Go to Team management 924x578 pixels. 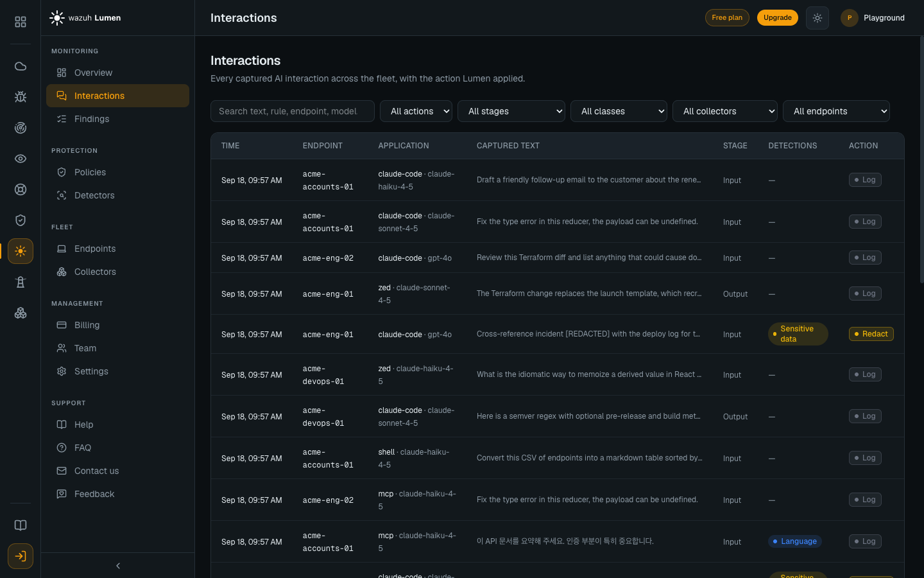click(x=118, y=348)
